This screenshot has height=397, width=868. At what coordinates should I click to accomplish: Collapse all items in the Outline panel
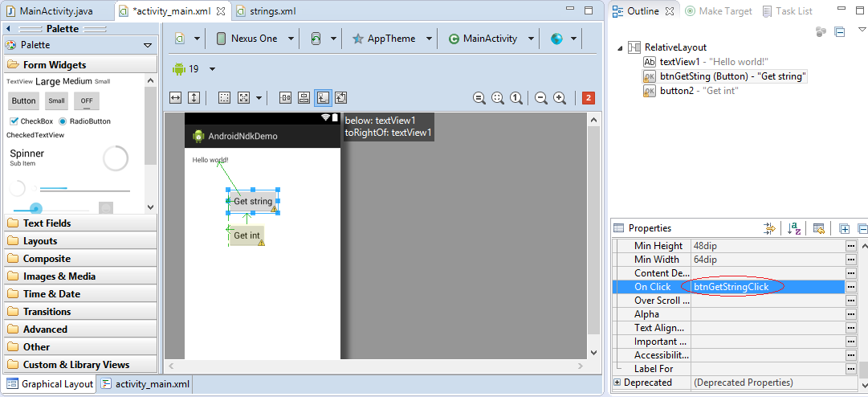click(839, 32)
